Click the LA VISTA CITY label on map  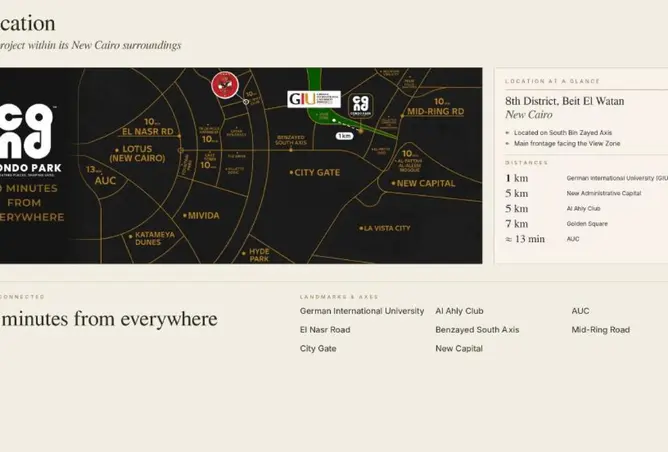tap(387, 228)
